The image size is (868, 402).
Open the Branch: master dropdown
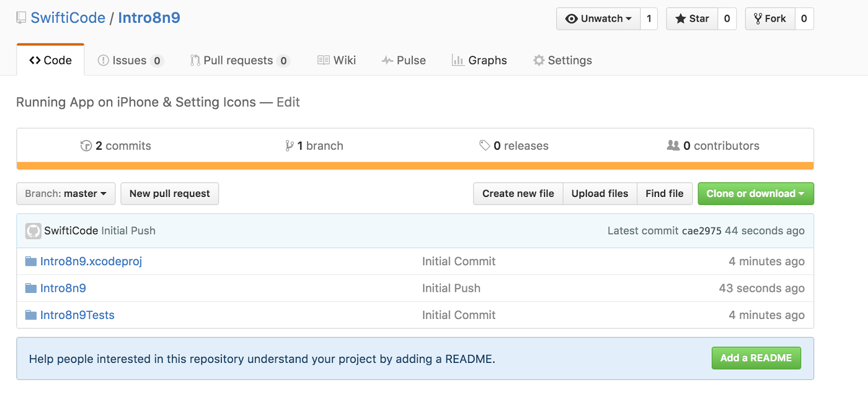66,194
